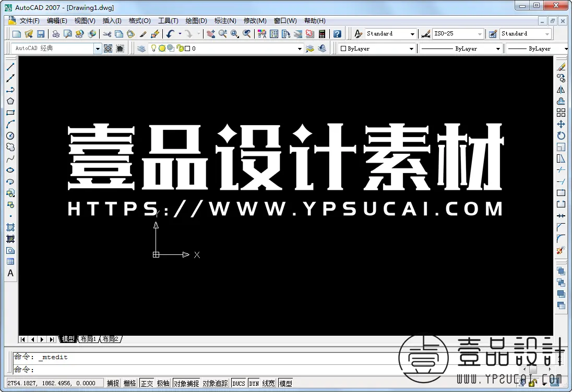Screen dimensions: 572x392
Task: Switch to the 布局1 layout tab
Action: (89, 339)
